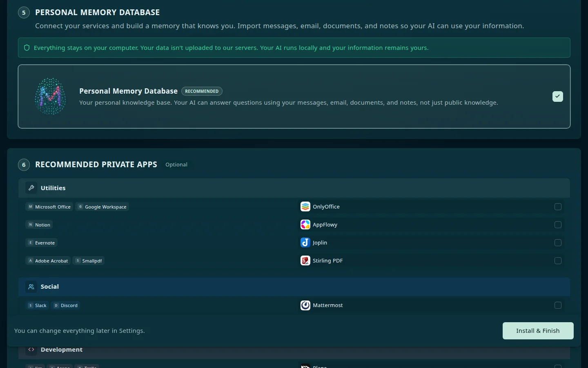
Task: Click the Development code brackets icon
Action: 31,350
